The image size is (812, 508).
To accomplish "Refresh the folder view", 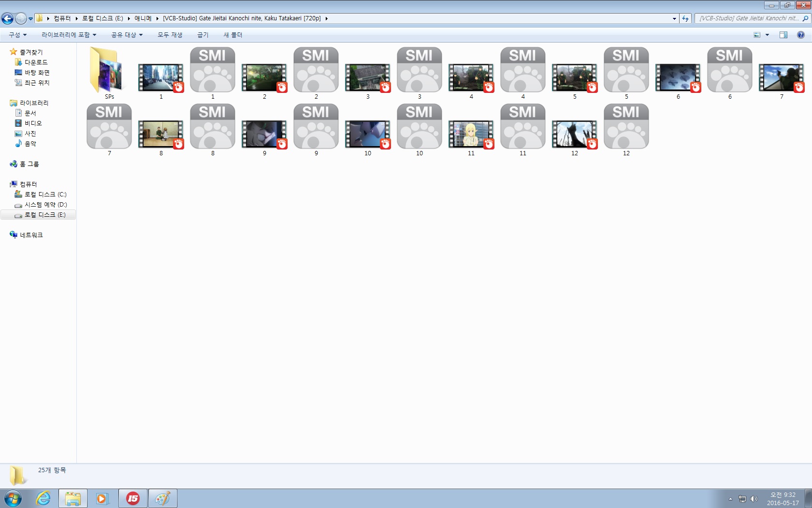I will pos(685,18).
